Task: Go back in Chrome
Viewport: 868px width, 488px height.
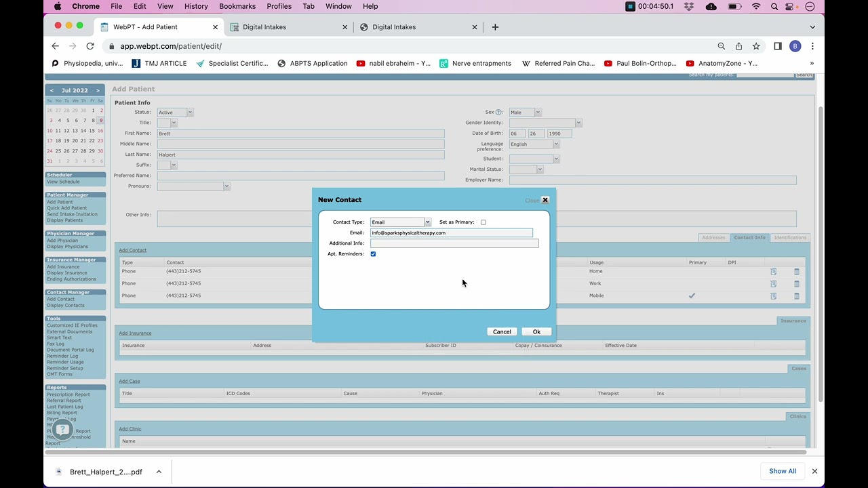Action: tap(56, 46)
